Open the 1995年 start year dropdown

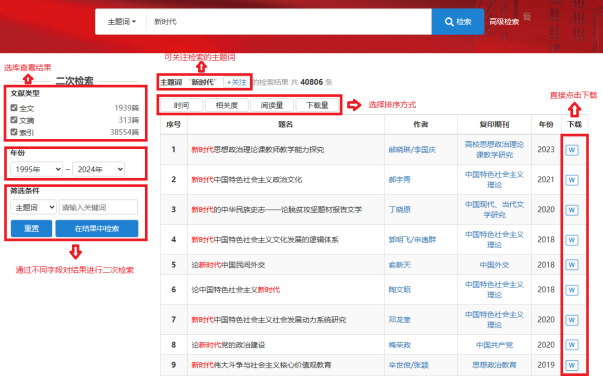[x=37, y=169]
